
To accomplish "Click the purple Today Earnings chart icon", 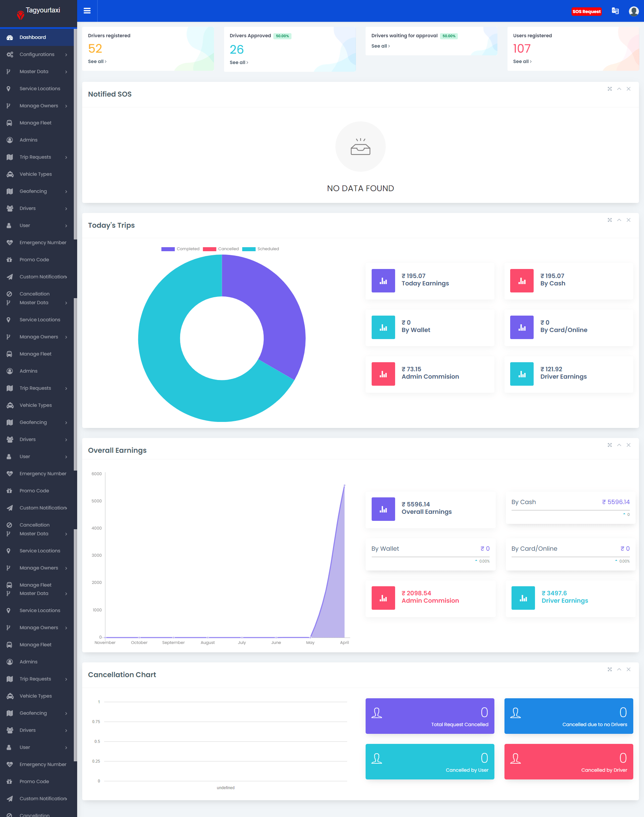I will [x=383, y=280].
